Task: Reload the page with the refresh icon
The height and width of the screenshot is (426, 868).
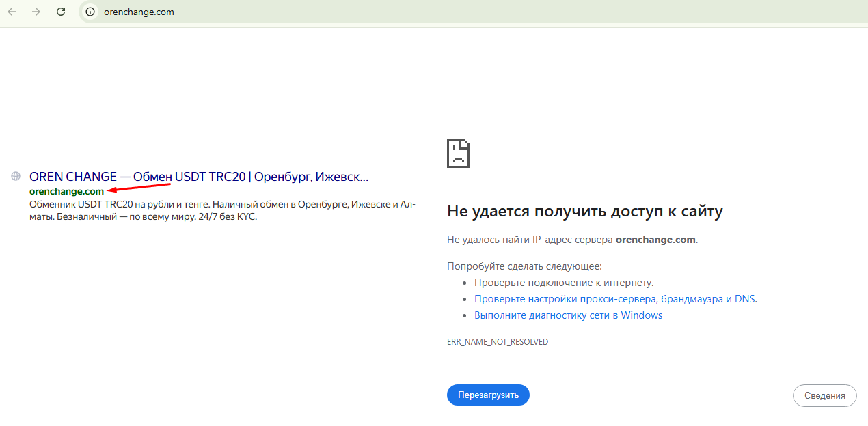Action: (61, 12)
